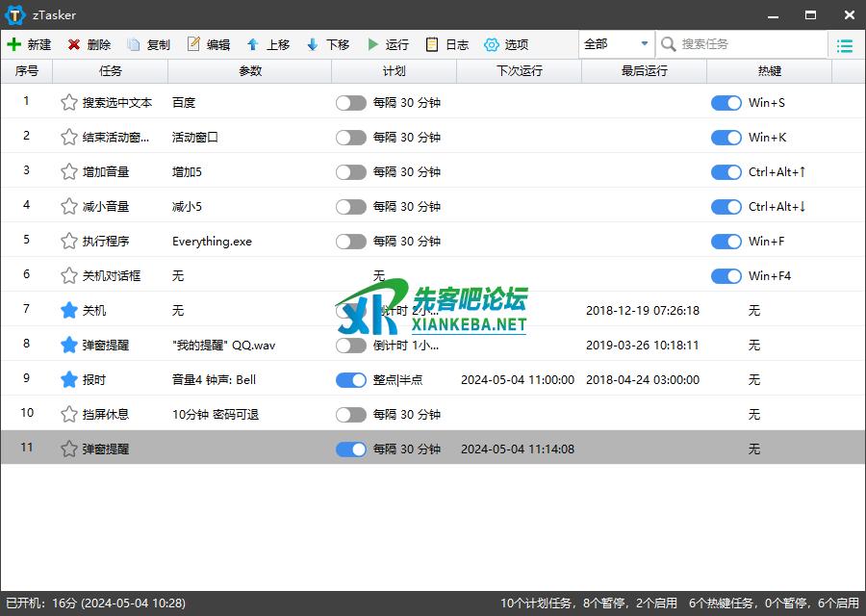Click the 复制 (Copy) toolbar icon
The height and width of the screenshot is (616, 866).
pyautogui.click(x=134, y=44)
